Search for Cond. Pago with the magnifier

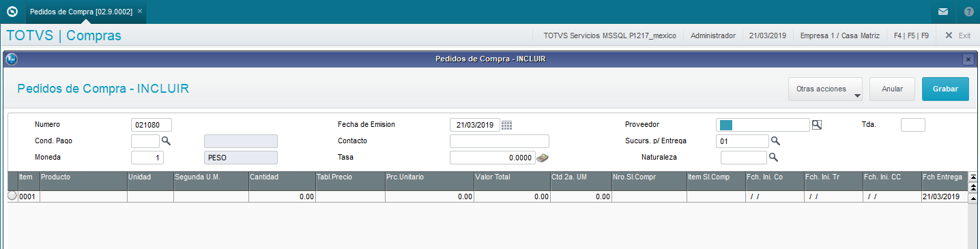166,141
